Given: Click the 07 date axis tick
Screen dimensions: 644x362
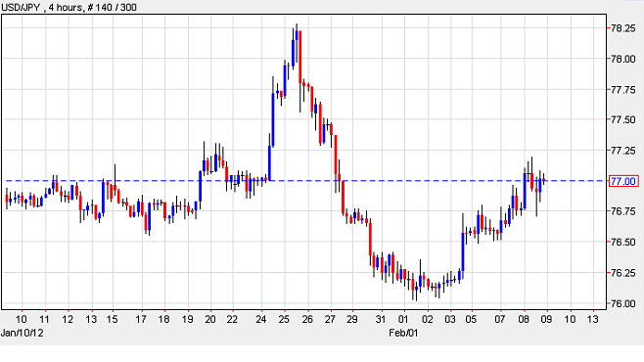Looking at the screenshot, I should click(499, 319).
